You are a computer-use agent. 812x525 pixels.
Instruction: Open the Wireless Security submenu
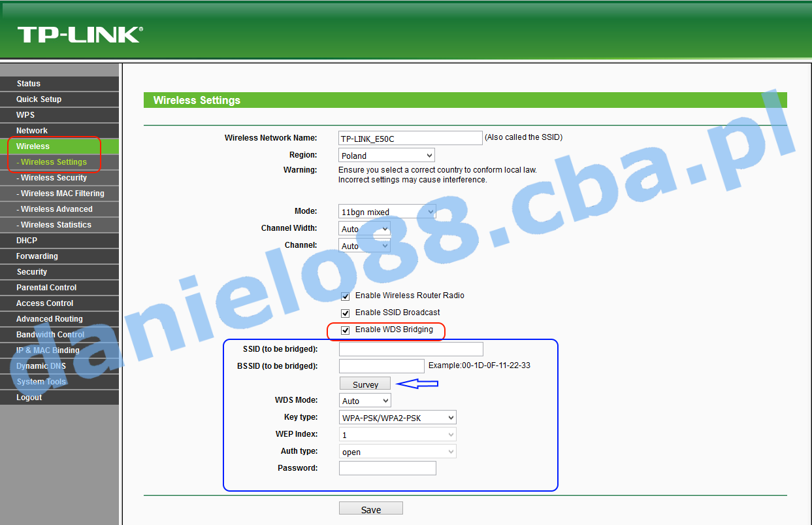pyautogui.click(x=59, y=178)
